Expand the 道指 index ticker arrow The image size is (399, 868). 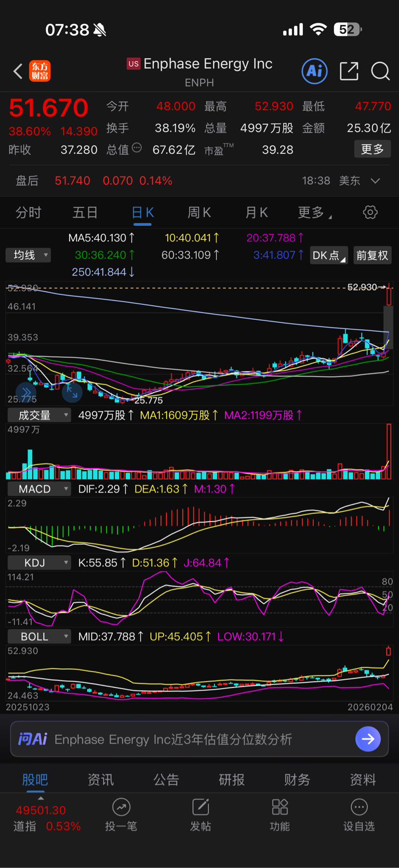tap(41, 798)
